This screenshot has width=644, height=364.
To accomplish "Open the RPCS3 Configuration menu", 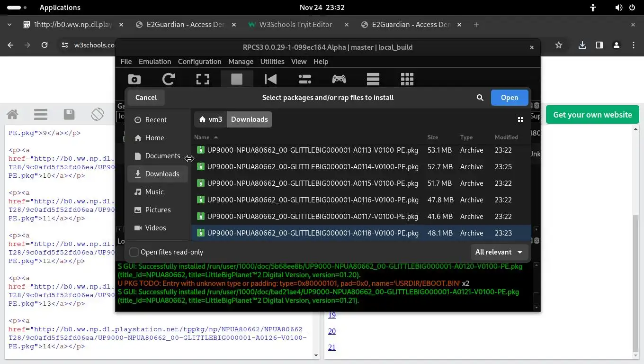I will [199, 62].
